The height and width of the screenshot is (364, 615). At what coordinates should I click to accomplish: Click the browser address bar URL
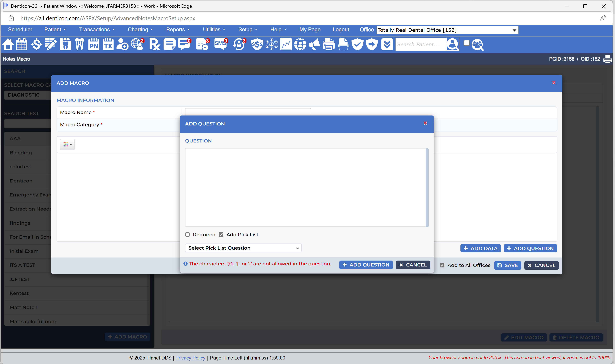(108, 18)
